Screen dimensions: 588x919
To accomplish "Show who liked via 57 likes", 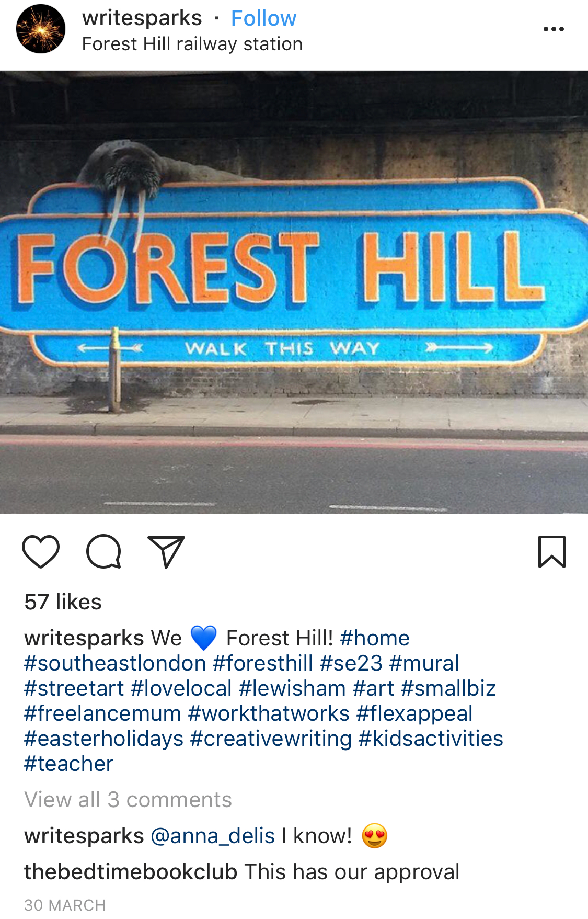I will click(x=63, y=602).
